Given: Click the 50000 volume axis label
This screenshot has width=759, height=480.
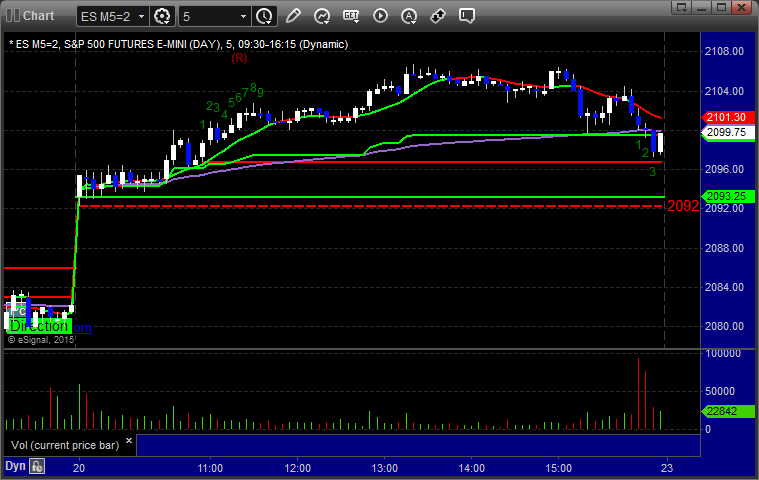Looking at the screenshot, I should tap(721, 391).
